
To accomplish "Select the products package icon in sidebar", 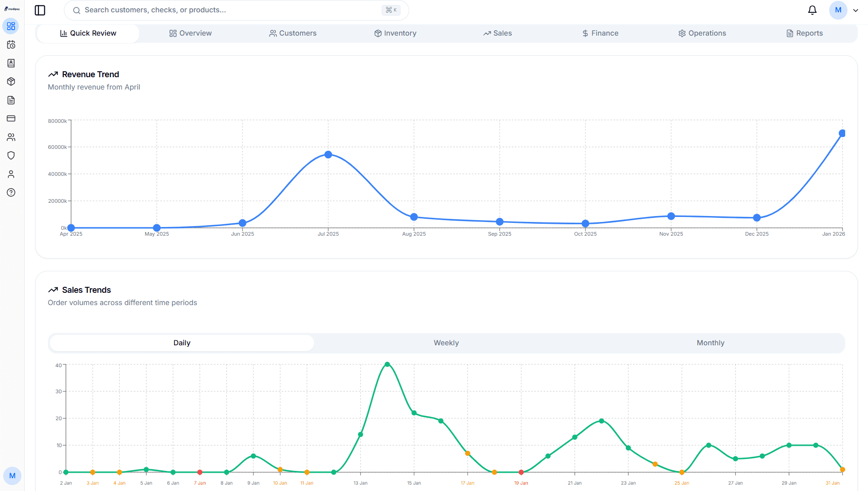I will (11, 81).
